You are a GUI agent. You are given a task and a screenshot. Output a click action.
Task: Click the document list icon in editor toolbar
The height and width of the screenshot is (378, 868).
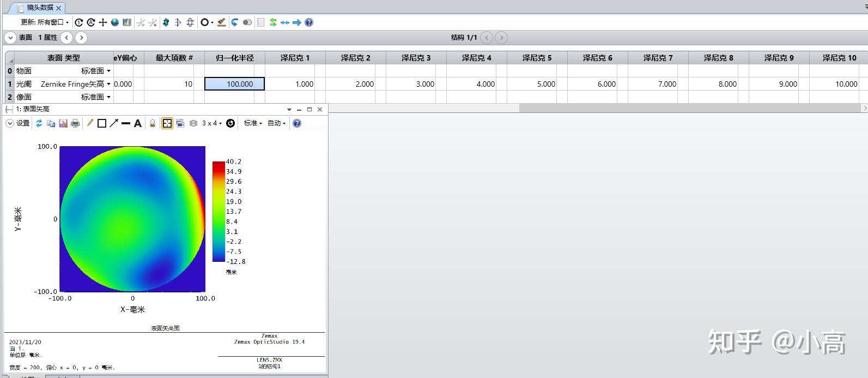[260, 22]
